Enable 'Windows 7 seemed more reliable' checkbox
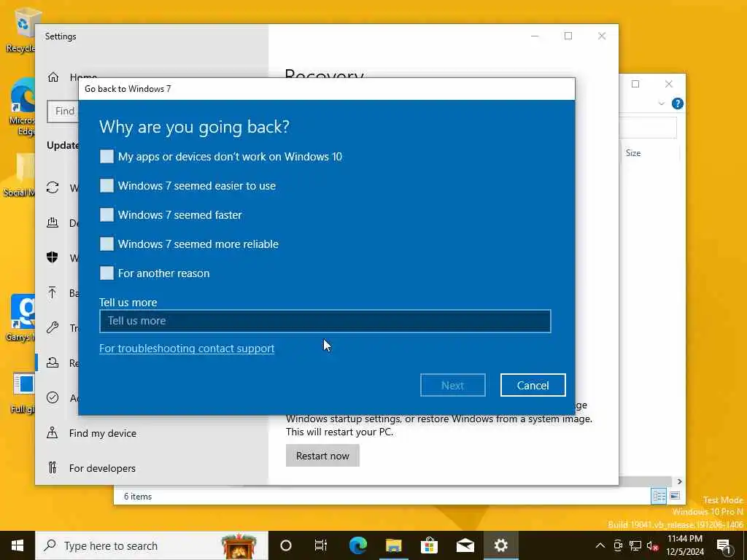 pyautogui.click(x=107, y=244)
